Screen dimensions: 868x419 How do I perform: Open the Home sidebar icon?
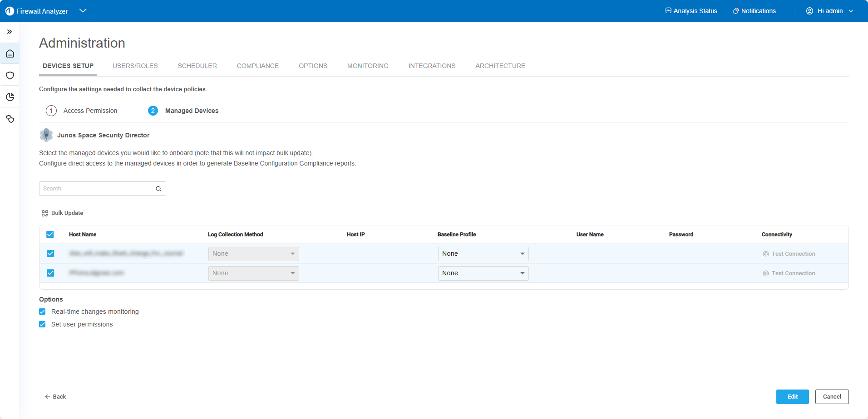click(10, 54)
